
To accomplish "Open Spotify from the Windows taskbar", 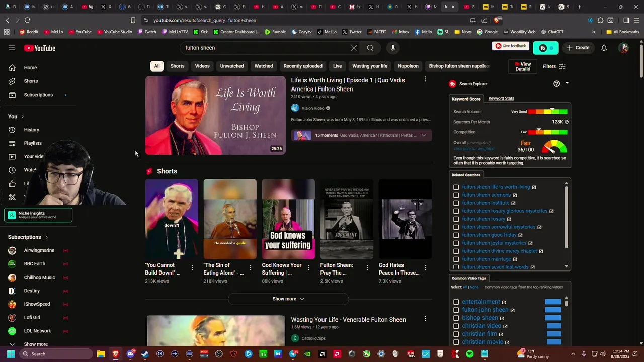I will click(x=469, y=354).
